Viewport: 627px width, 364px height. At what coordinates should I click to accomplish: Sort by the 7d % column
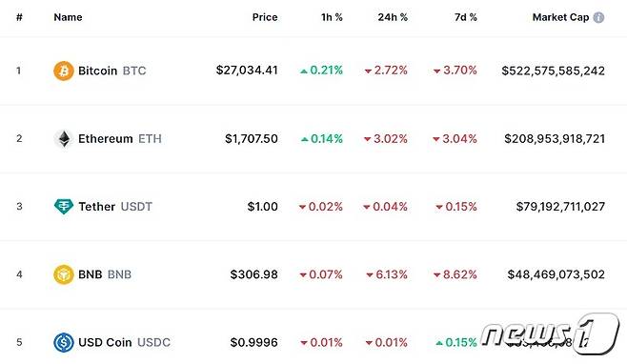[x=465, y=17]
